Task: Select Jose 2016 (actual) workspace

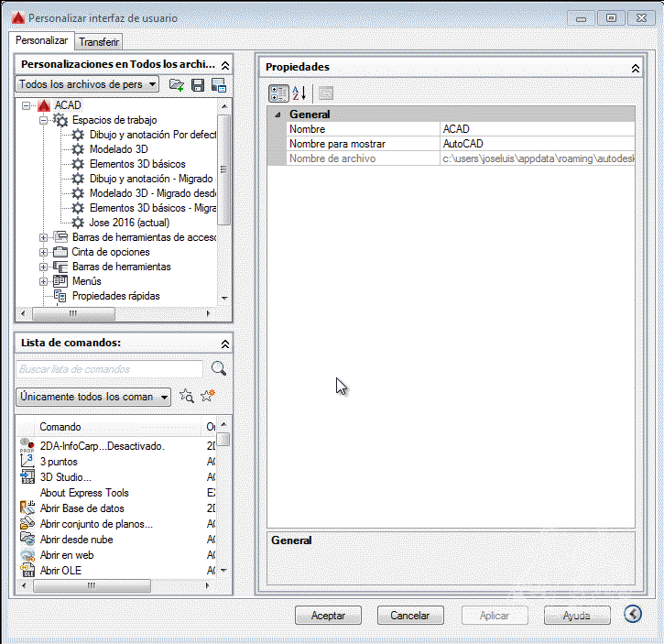Action: 129,223
